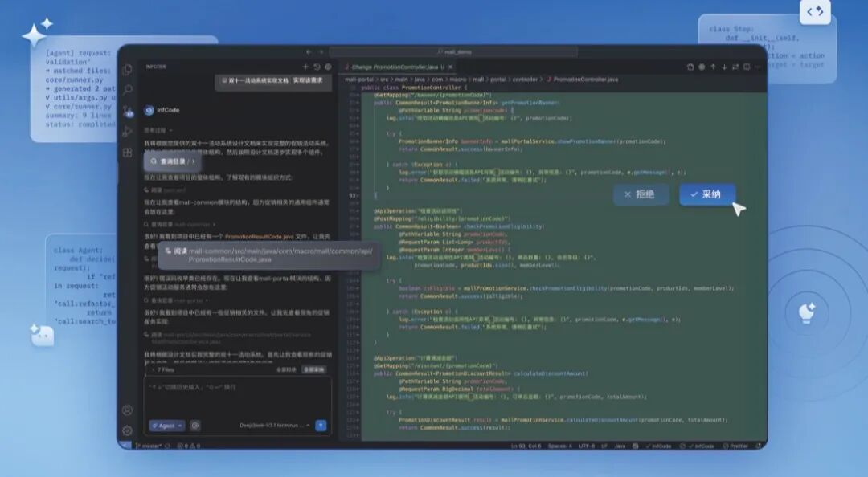868x477 pixels.
Task: Open the Extensions icon in activity bar
Action: point(127,153)
